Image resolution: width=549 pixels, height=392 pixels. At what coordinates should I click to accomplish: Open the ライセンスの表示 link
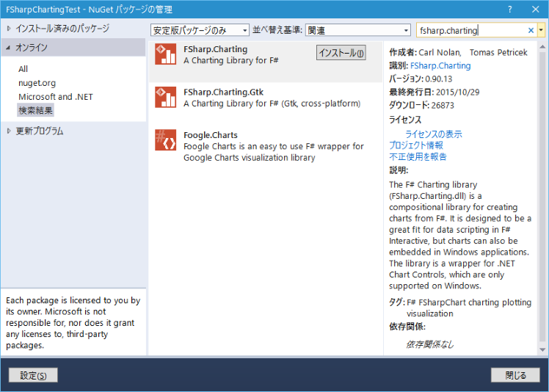pos(434,134)
